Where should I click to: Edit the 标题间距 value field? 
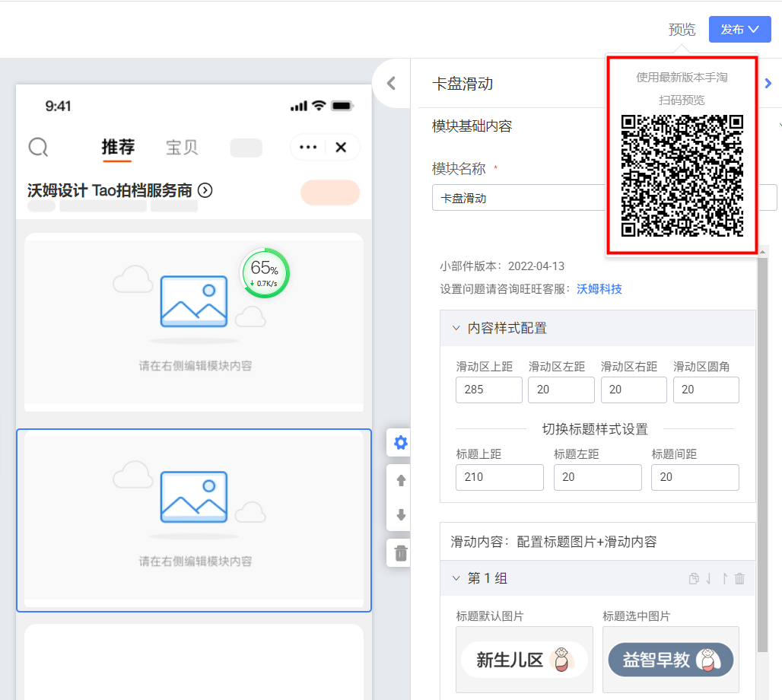pos(695,477)
